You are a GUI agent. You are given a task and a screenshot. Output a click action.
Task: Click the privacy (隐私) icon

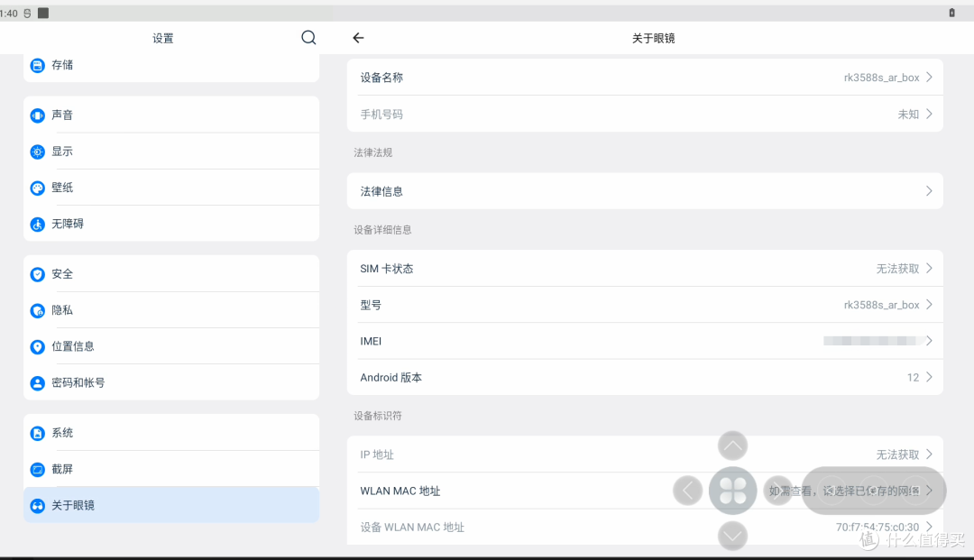tap(37, 310)
